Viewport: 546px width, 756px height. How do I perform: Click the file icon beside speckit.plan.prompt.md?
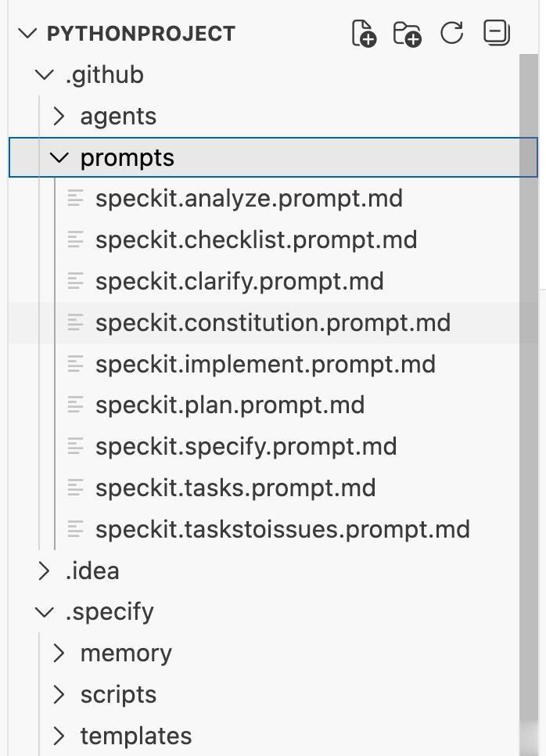click(76, 405)
